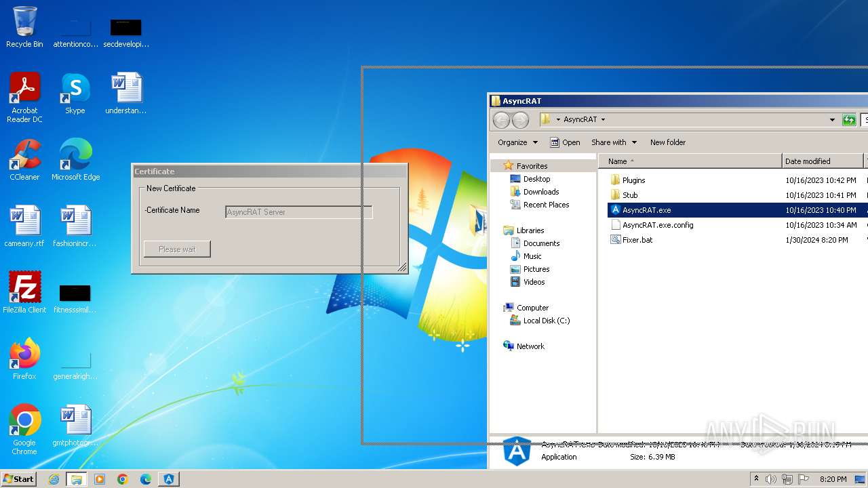Refresh the AsyncRAT folder view
The height and width of the screenshot is (488, 868).
tap(849, 120)
